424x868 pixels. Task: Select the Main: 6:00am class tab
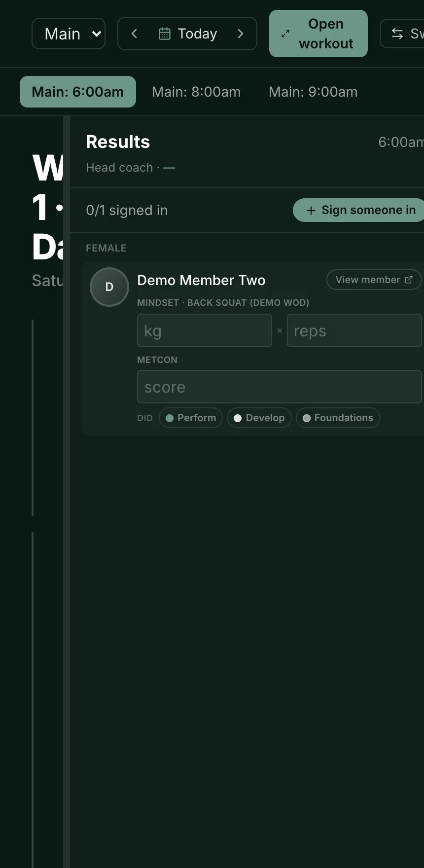click(x=78, y=92)
